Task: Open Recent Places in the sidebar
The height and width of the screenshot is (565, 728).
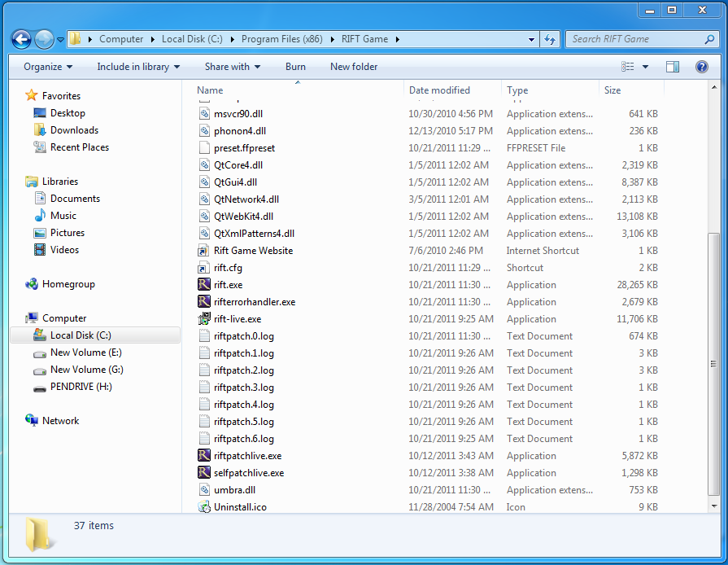Action: point(80,147)
